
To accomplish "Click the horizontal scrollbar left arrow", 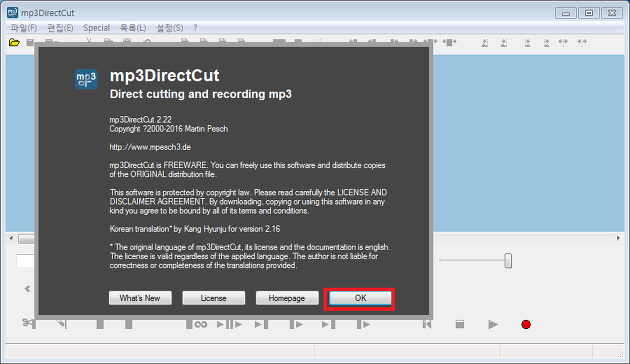I will tap(11, 238).
